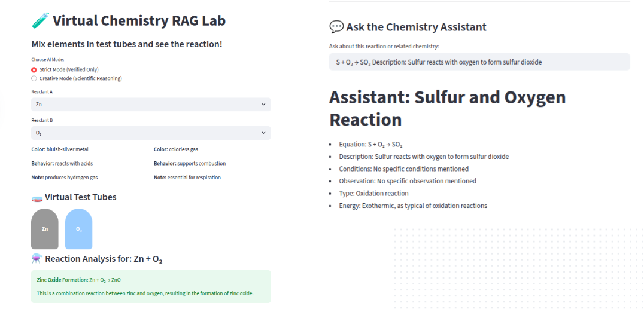The image size is (644, 309).
Task: Click the Virtual Chemistry RAG Lab title
Action: (139, 21)
